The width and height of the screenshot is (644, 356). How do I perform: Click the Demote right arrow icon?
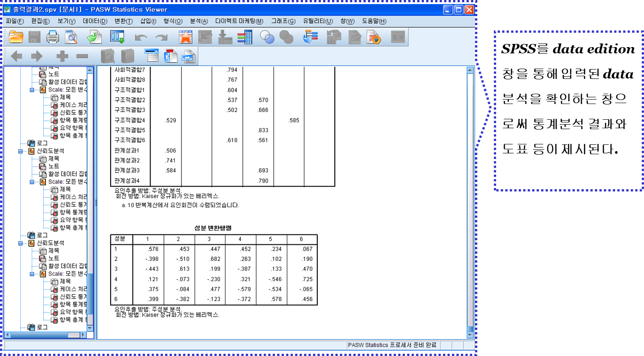coord(37,56)
